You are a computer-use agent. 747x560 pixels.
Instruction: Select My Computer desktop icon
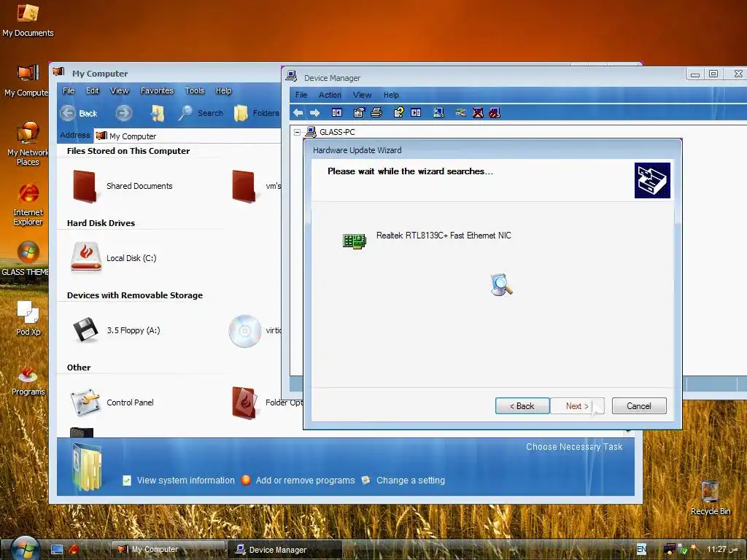(28, 80)
